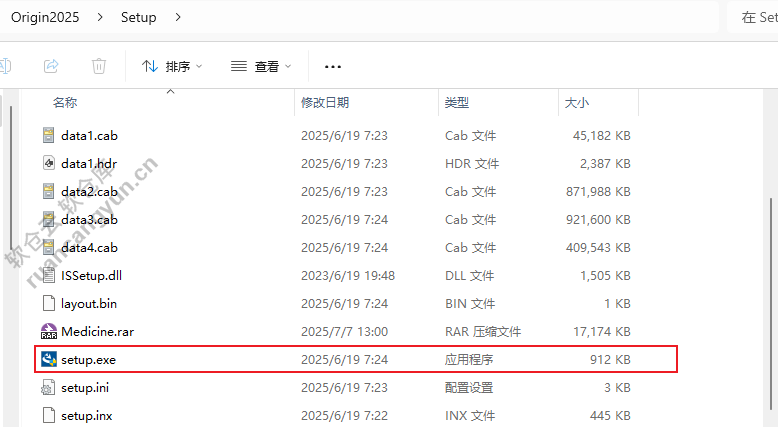Click the Share toolbar icon

click(51, 66)
